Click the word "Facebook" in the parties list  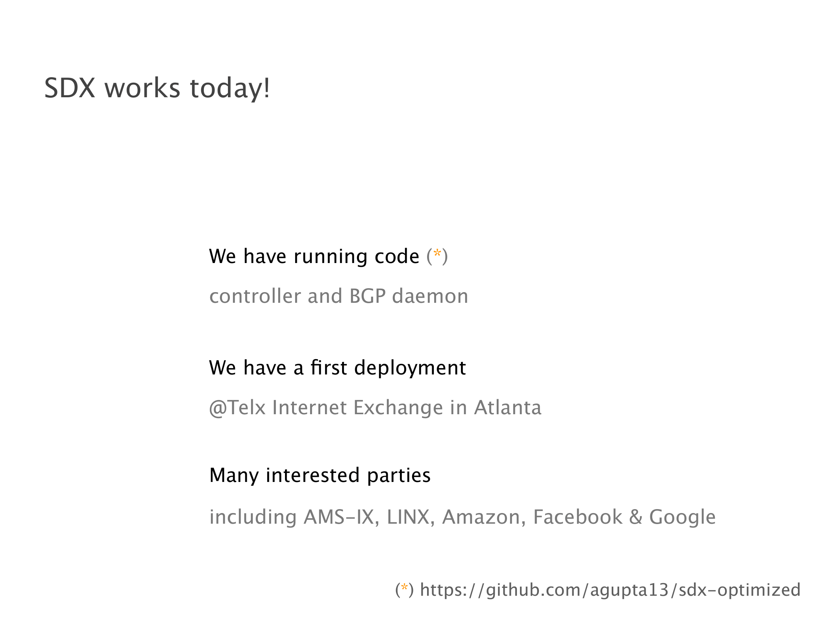(577, 517)
